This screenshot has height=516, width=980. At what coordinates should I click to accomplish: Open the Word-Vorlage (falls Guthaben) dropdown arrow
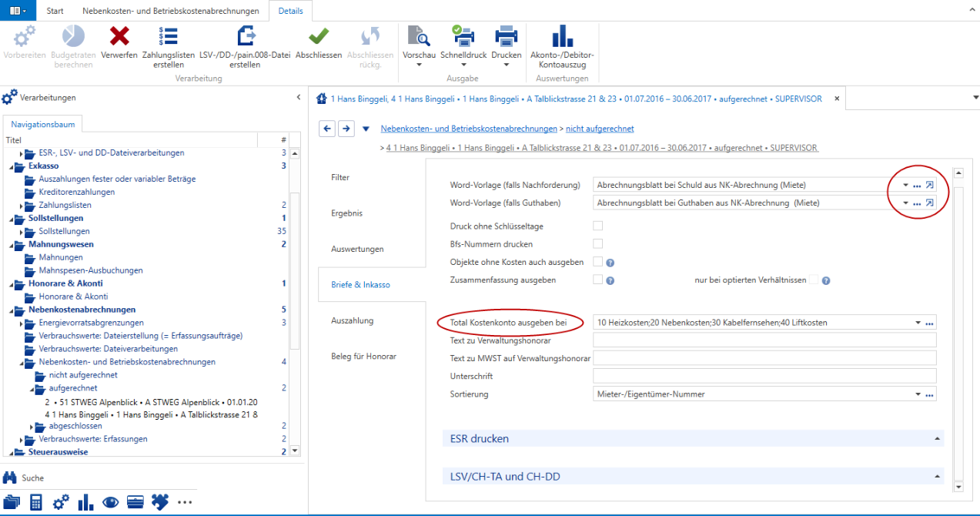(905, 203)
